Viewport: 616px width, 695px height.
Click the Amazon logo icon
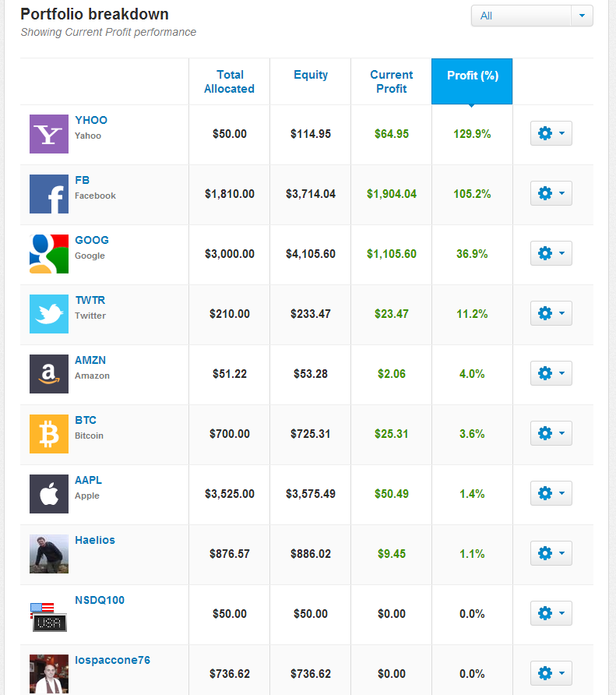[49, 374]
